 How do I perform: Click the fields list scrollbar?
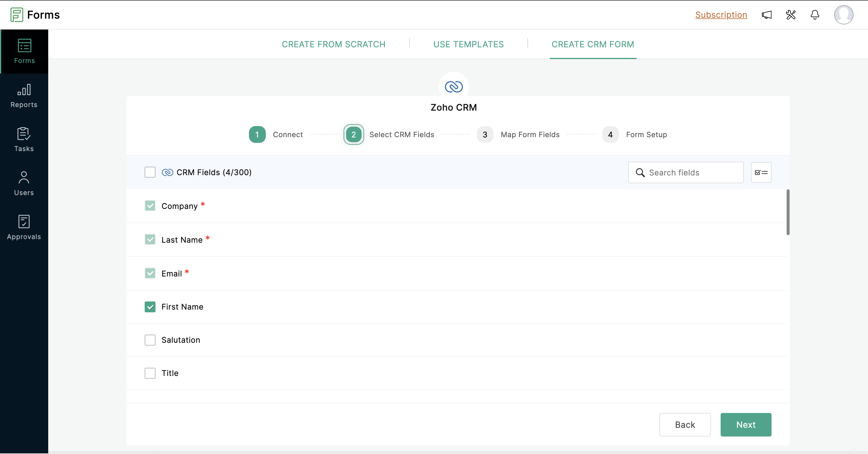point(788,212)
